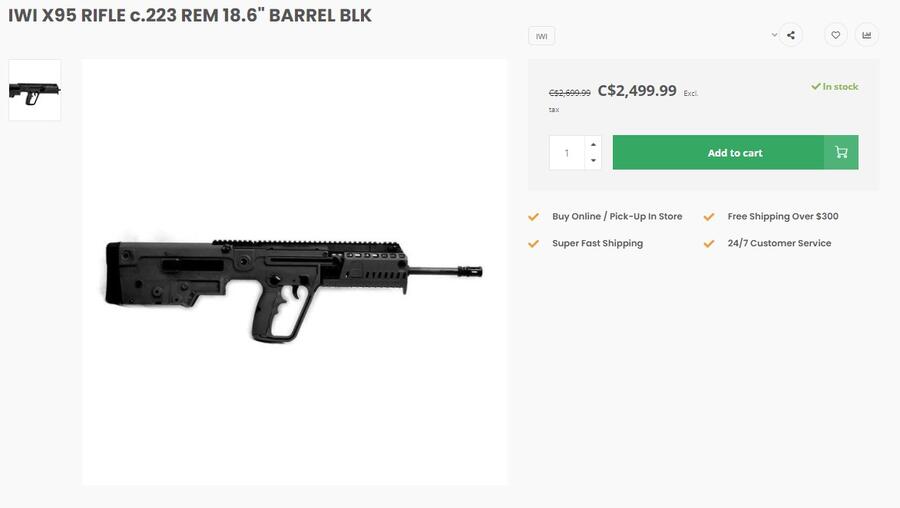Click checkmark beside 24/7 Customer Service

coord(709,244)
